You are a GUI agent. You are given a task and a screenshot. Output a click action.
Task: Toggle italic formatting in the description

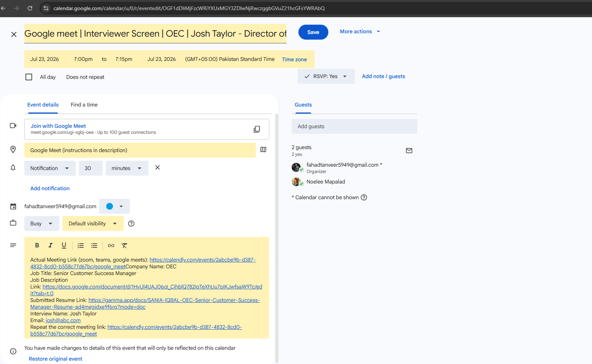[x=50, y=246]
